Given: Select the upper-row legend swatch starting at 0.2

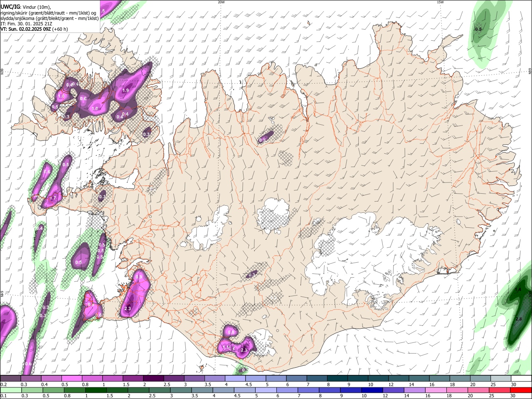Looking at the screenshot, I should pyautogui.click(x=10, y=379).
